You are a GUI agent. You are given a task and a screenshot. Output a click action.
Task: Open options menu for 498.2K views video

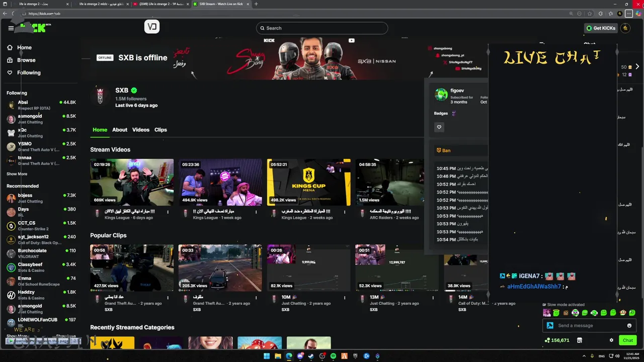[345, 212]
